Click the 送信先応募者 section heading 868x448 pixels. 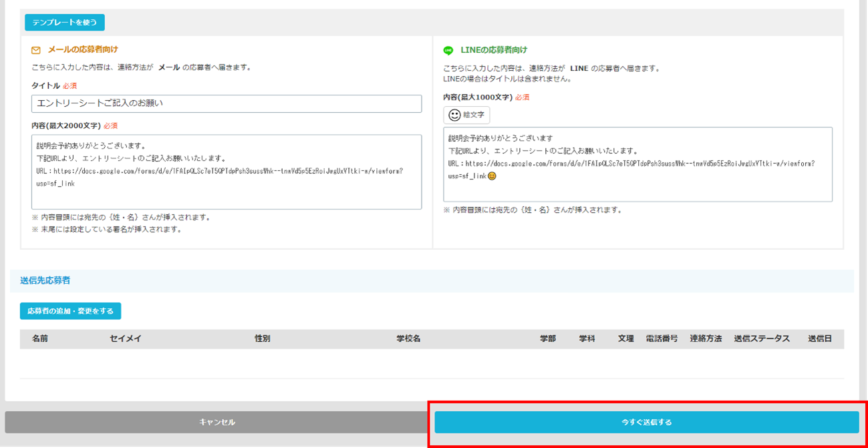(x=45, y=280)
